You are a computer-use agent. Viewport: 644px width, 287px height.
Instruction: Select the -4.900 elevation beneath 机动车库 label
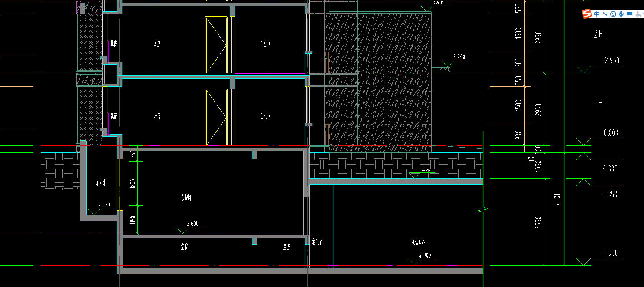point(423,255)
